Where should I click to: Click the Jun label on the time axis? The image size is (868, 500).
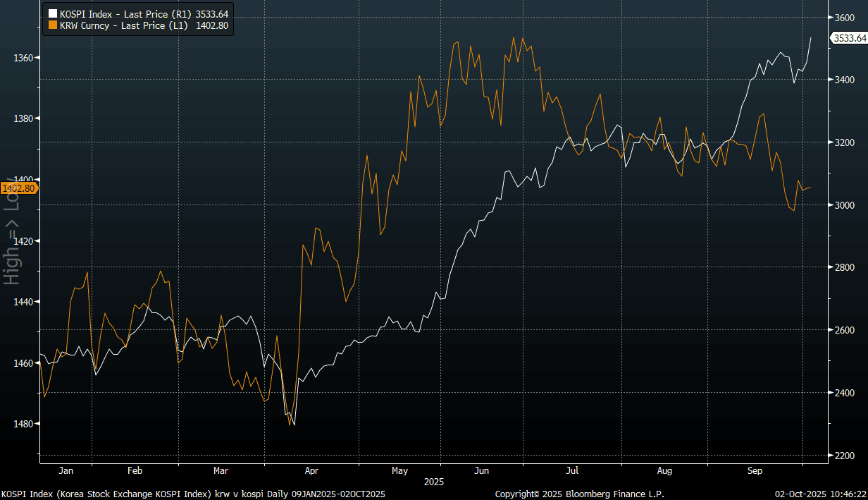[482, 470]
